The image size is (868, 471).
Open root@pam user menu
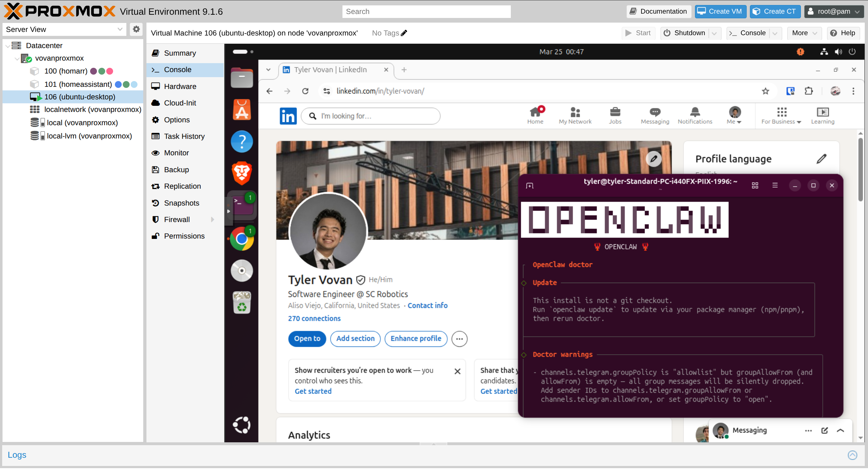pos(834,11)
